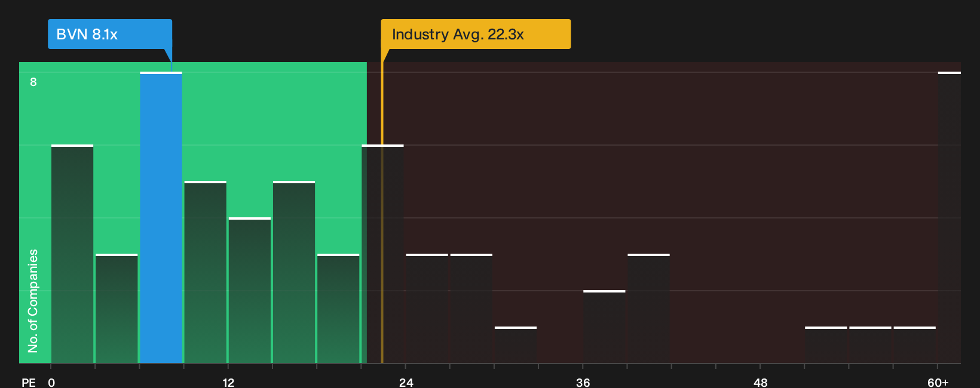
Task: Click the '36' x-axis label
Action: pyautogui.click(x=583, y=382)
